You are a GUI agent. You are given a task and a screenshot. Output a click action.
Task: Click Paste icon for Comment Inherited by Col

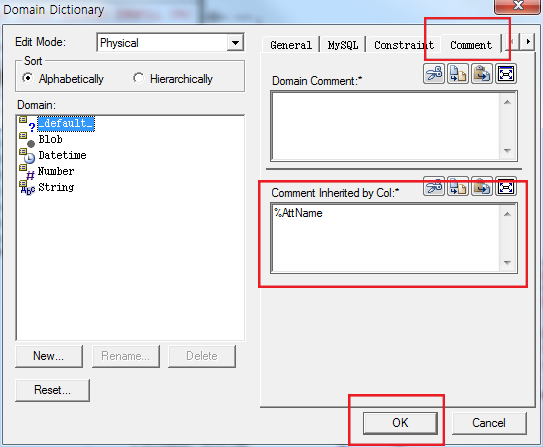tap(482, 187)
